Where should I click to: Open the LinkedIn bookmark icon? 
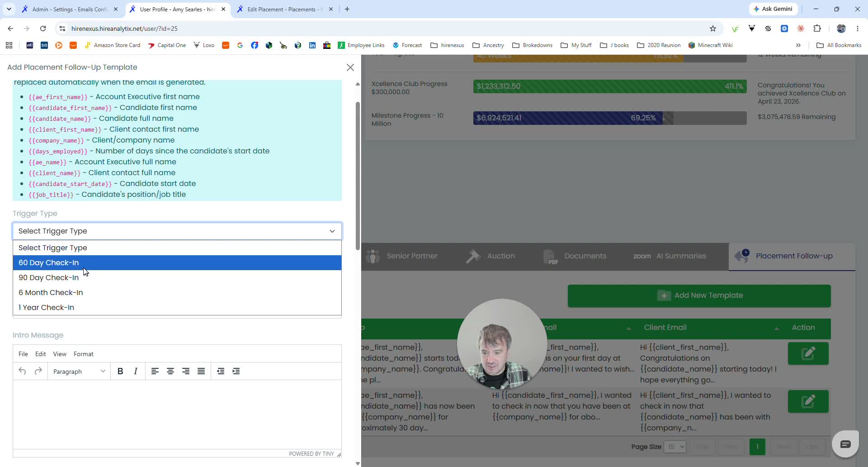point(312,45)
